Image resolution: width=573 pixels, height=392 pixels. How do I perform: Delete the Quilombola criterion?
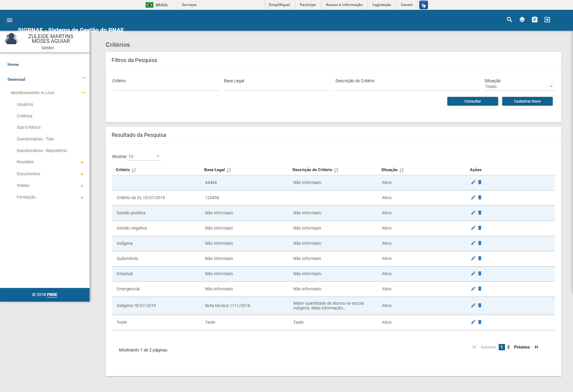tap(480, 258)
